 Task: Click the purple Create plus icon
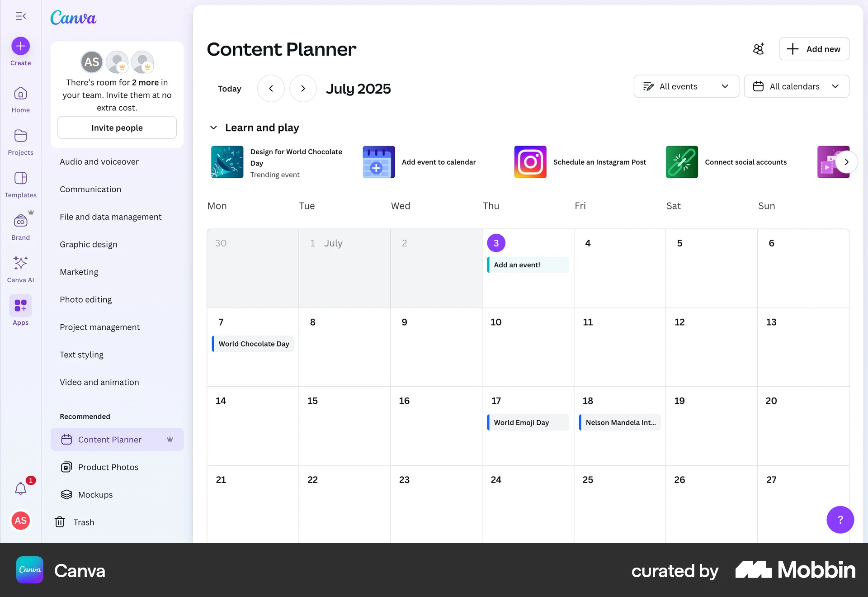(21, 46)
